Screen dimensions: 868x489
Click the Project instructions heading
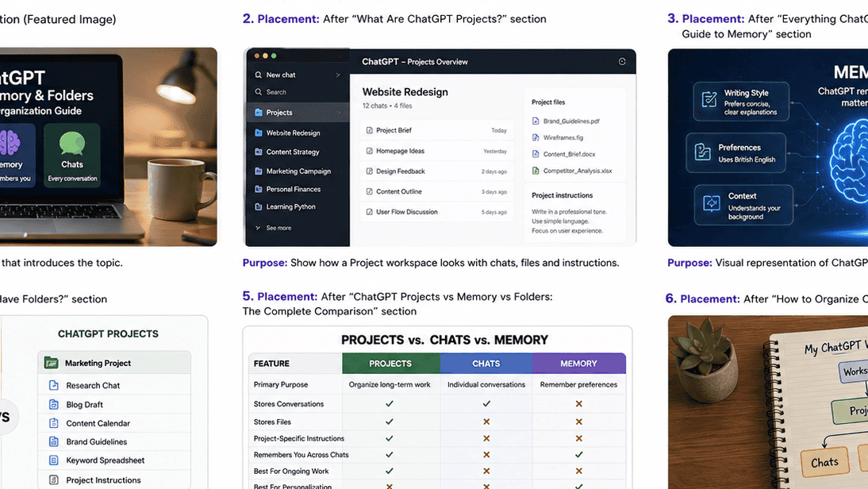pyautogui.click(x=562, y=195)
